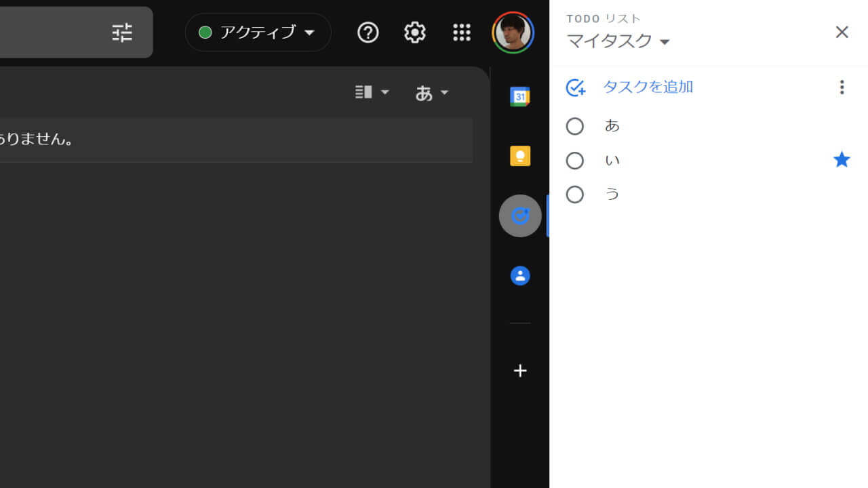Click the get add-ons plus icon

pyautogui.click(x=519, y=371)
